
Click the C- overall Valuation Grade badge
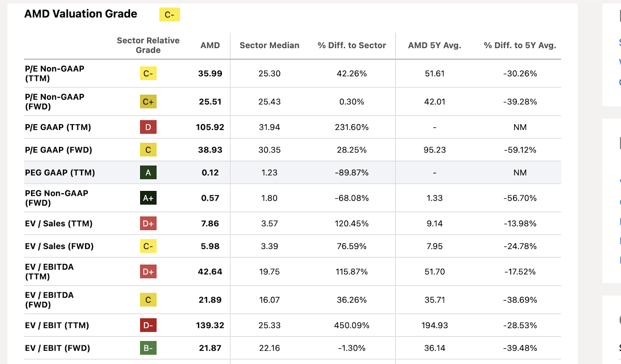[x=169, y=15]
